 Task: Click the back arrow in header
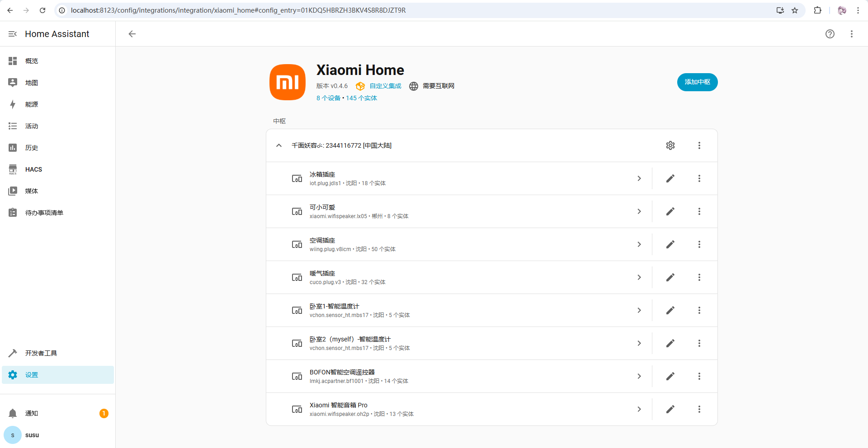tap(132, 34)
